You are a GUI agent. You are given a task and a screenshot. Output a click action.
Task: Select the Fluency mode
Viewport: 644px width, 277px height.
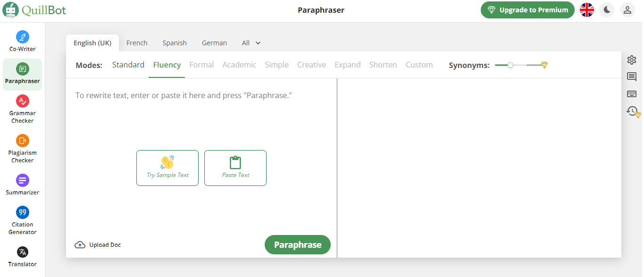(x=167, y=65)
